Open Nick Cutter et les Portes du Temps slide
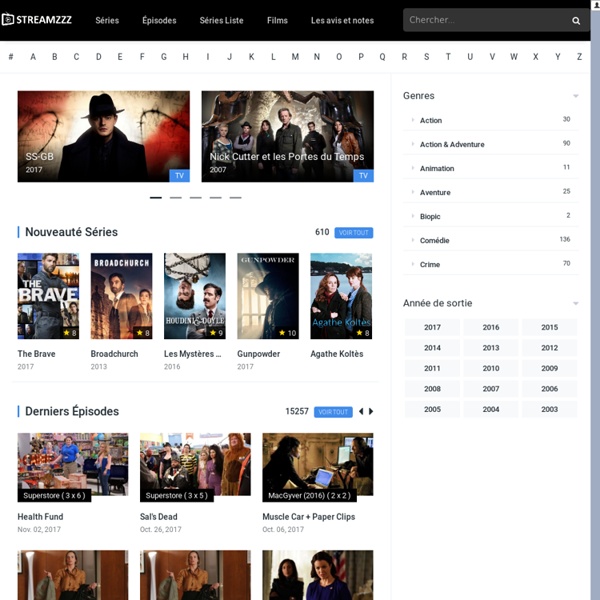600x600 pixels. [x=288, y=136]
